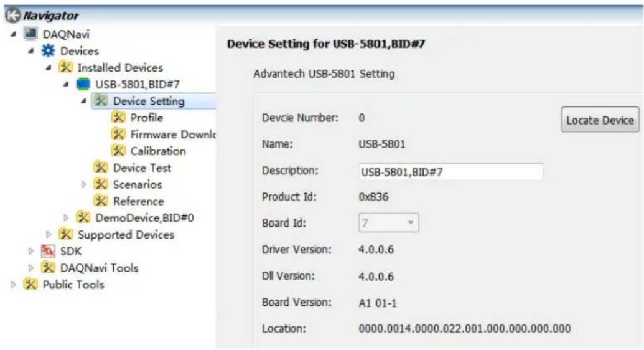Expand the DAQNavi Tools node
644x350 pixels.
pos(31,268)
